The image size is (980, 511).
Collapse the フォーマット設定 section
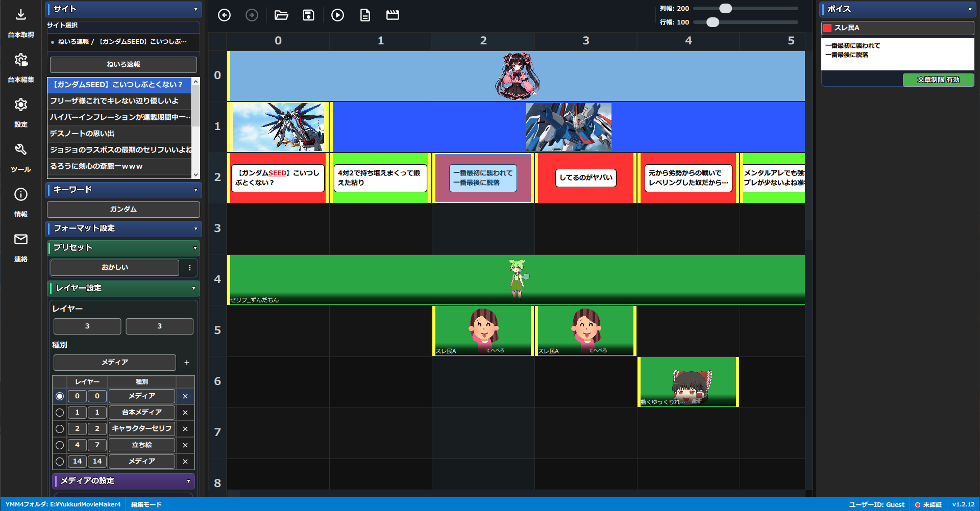coord(124,228)
